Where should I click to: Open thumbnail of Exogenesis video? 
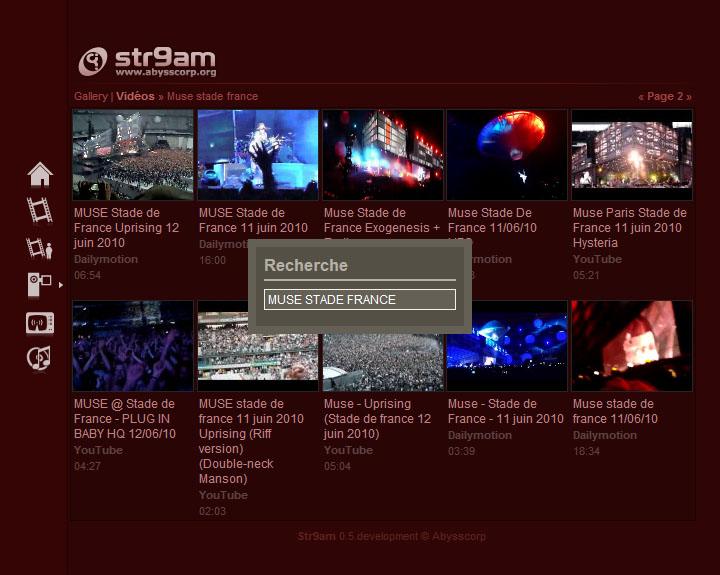[x=383, y=155]
